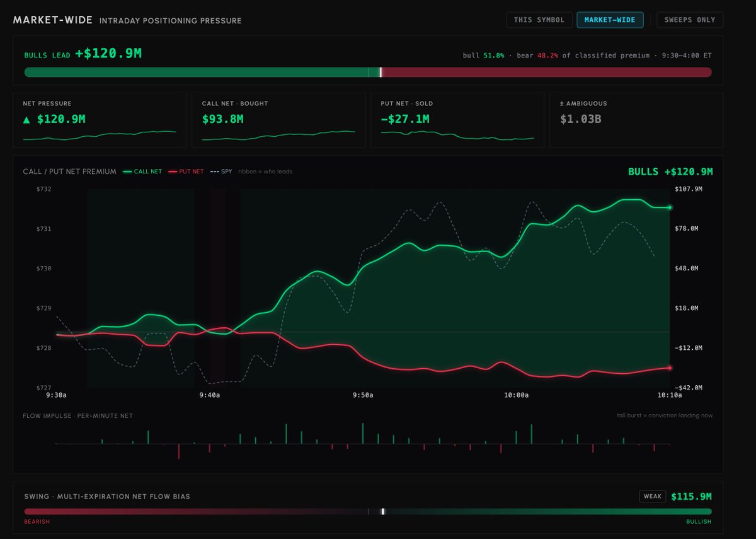Image resolution: width=756 pixels, height=539 pixels.
Task: Click the FLOW IMPULSE · PER-MINUTE NET heading
Action: pos(78,416)
